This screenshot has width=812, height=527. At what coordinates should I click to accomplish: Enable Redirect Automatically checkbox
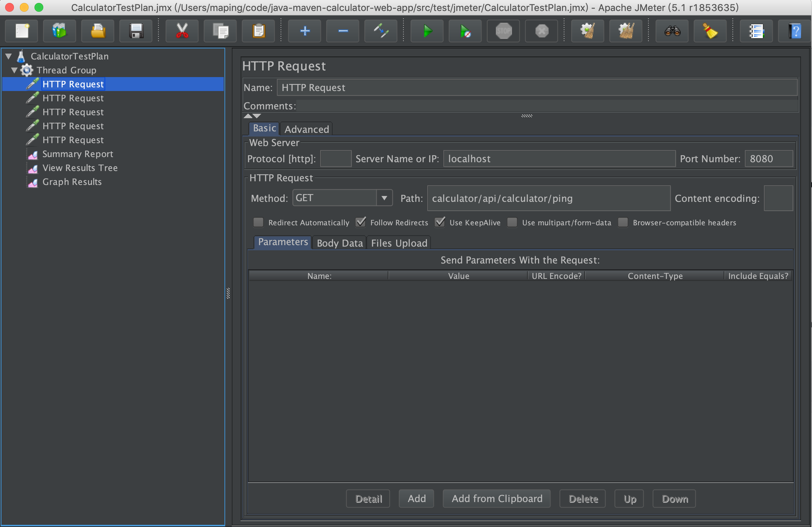point(259,222)
